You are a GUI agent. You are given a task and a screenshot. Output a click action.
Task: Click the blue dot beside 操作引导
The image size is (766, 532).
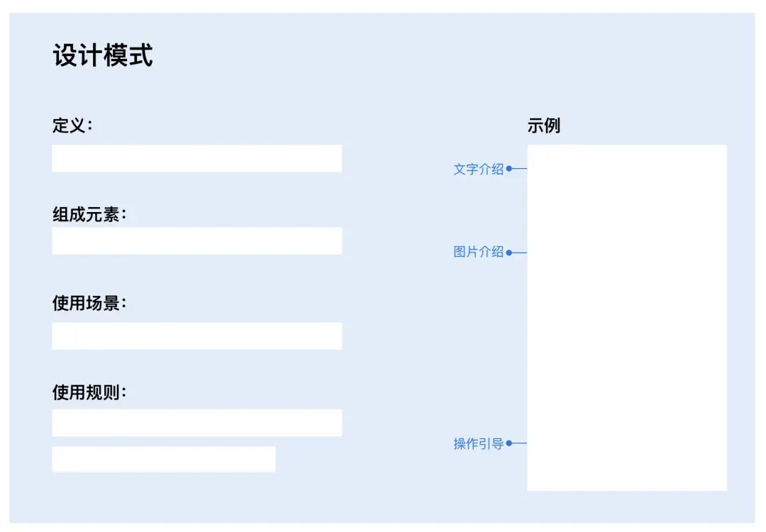coord(509,443)
